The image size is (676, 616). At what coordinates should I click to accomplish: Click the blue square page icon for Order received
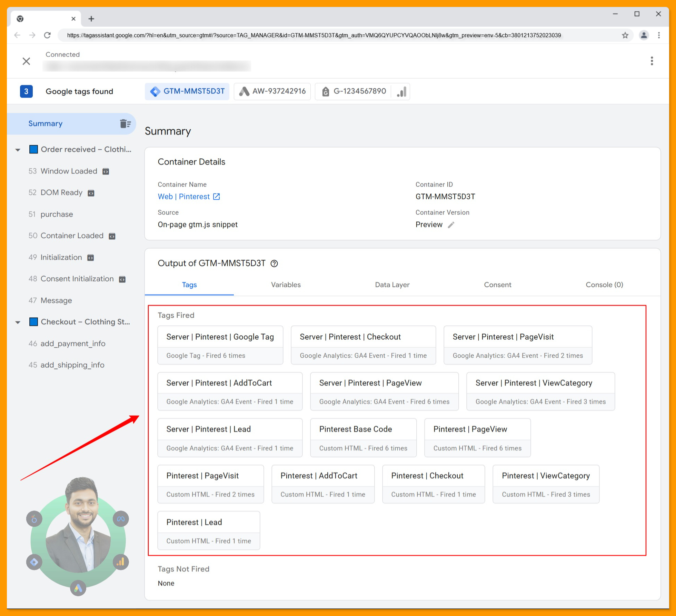tap(33, 149)
